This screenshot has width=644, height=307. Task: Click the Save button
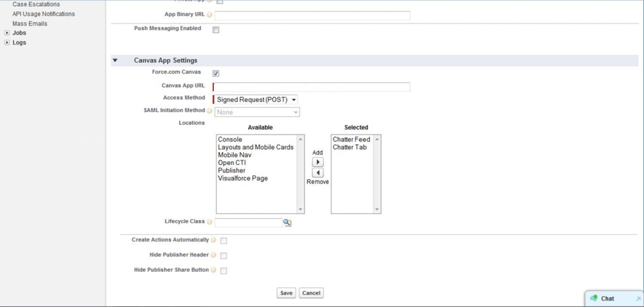tap(286, 293)
